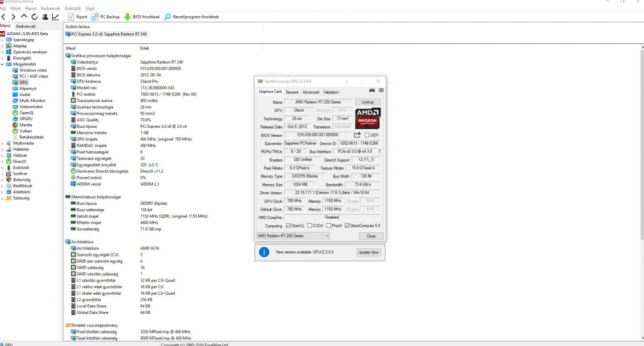Switch to the Kedvencek sidebar tab
Viewport: 644px width, 346px height.
click(26, 26)
